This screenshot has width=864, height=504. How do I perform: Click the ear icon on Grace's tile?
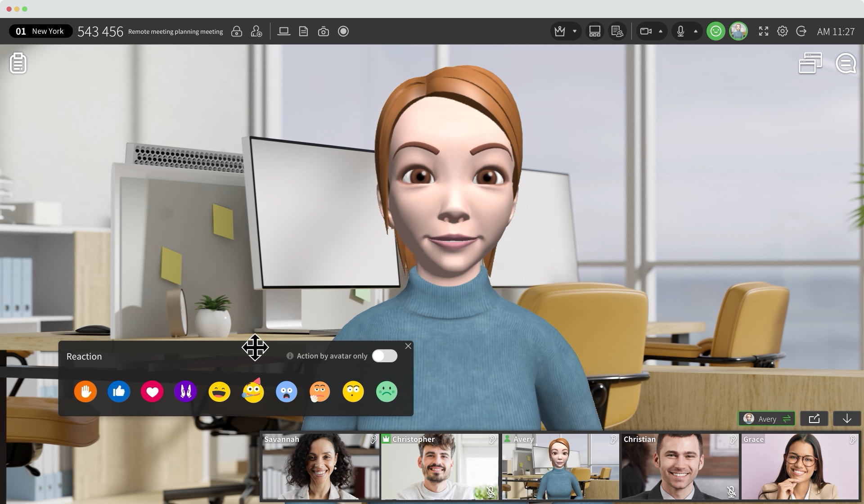point(852,440)
